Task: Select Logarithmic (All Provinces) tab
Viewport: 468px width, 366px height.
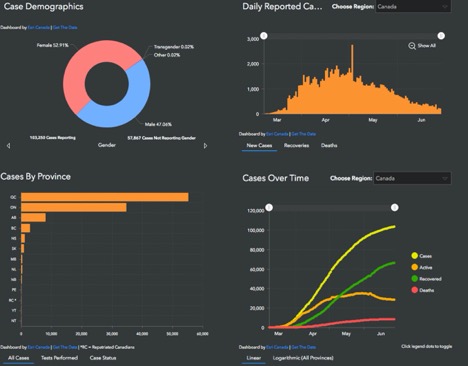Action: coord(303,358)
